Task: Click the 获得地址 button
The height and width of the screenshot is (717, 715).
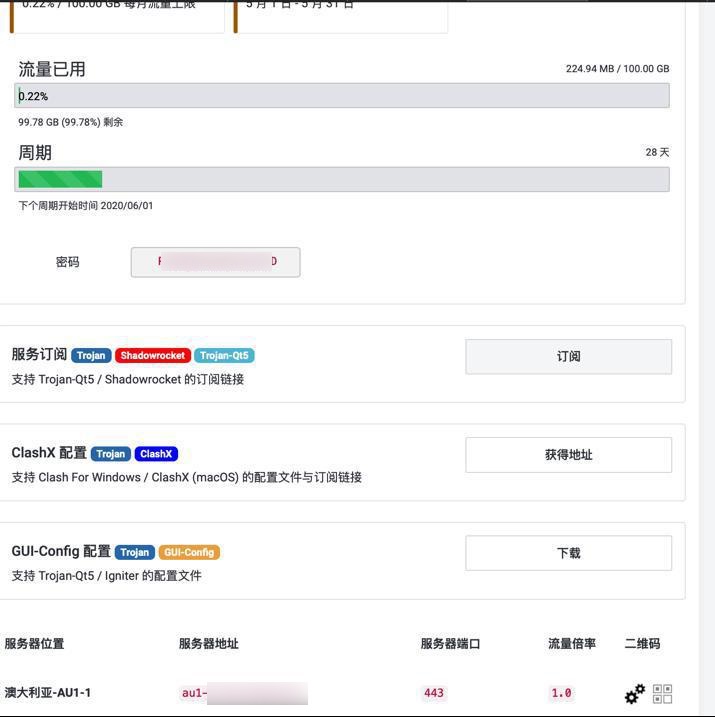Action: click(x=568, y=455)
